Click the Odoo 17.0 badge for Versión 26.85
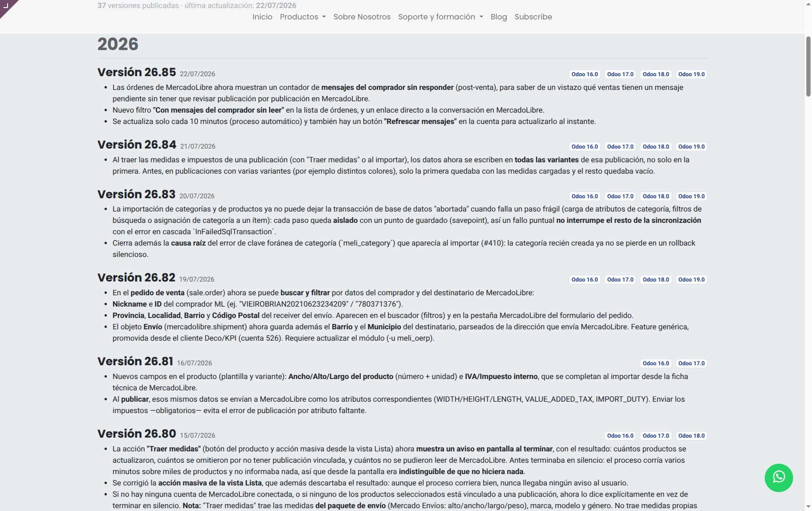The width and height of the screenshot is (812, 511). (x=620, y=74)
